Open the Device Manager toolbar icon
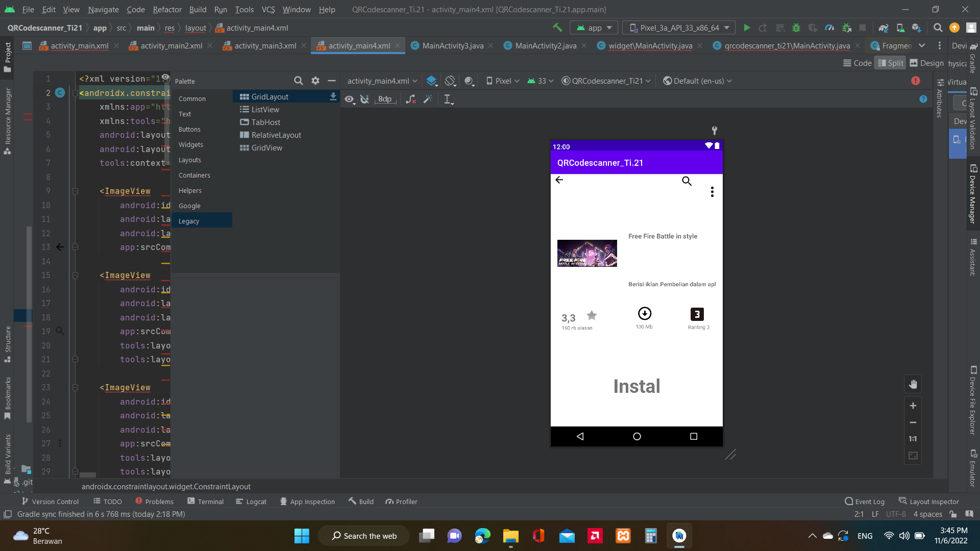Screen dimensions: 980x551 coord(900,28)
